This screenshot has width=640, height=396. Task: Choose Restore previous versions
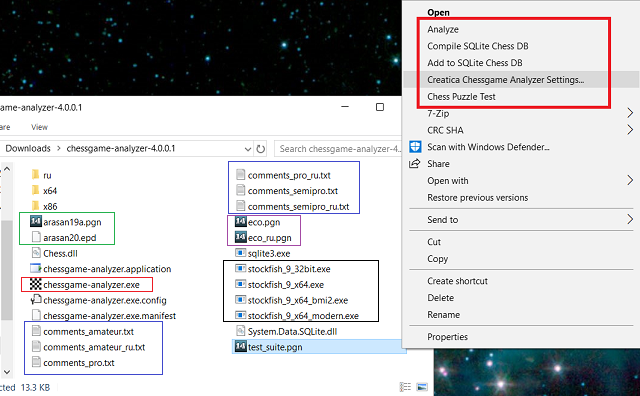pyautogui.click(x=478, y=198)
